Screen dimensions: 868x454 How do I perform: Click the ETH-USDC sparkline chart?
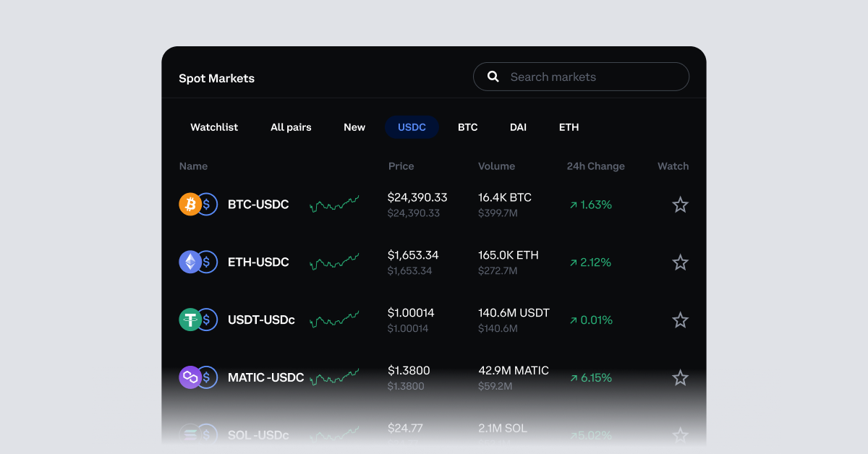(x=335, y=262)
